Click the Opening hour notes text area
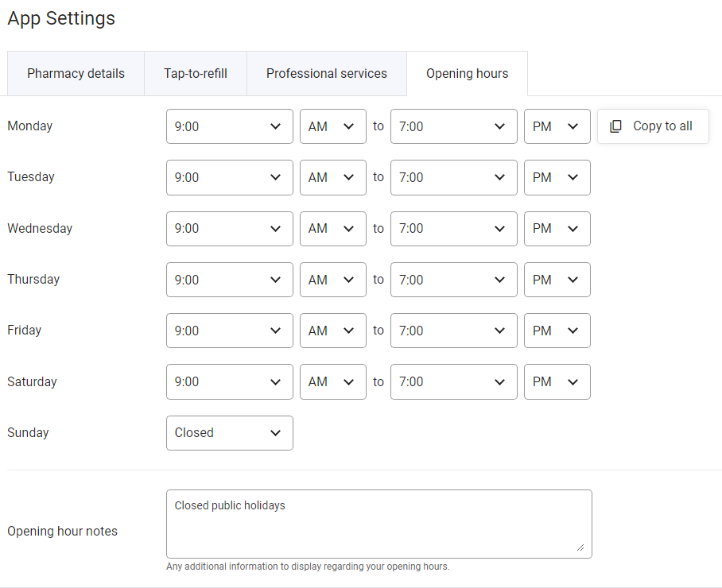This screenshot has height=588, width=722. tap(379, 524)
